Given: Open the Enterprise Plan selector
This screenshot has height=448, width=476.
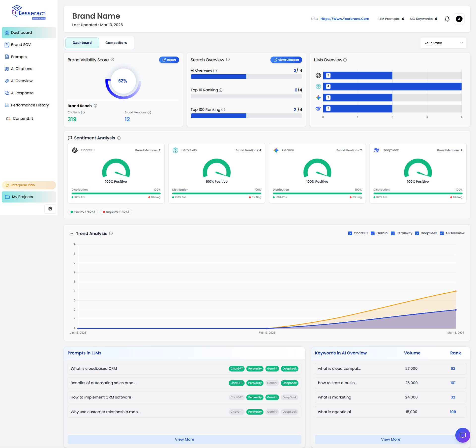Looking at the screenshot, I should (29, 185).
